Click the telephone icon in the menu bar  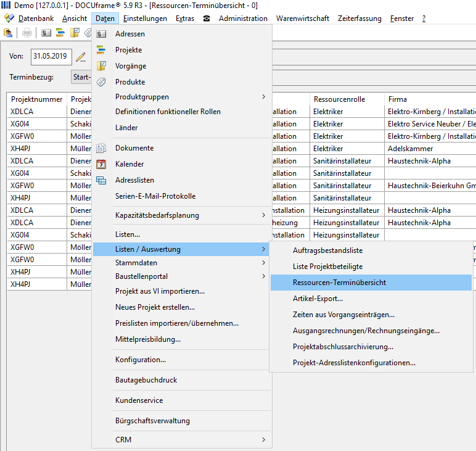tap(207, 19)
